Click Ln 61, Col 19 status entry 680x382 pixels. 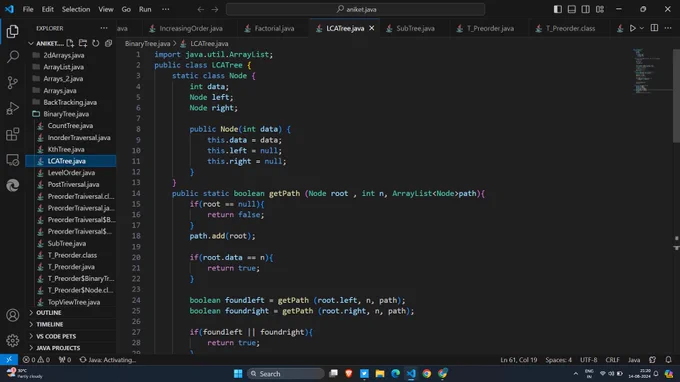[x=519, y=360]
